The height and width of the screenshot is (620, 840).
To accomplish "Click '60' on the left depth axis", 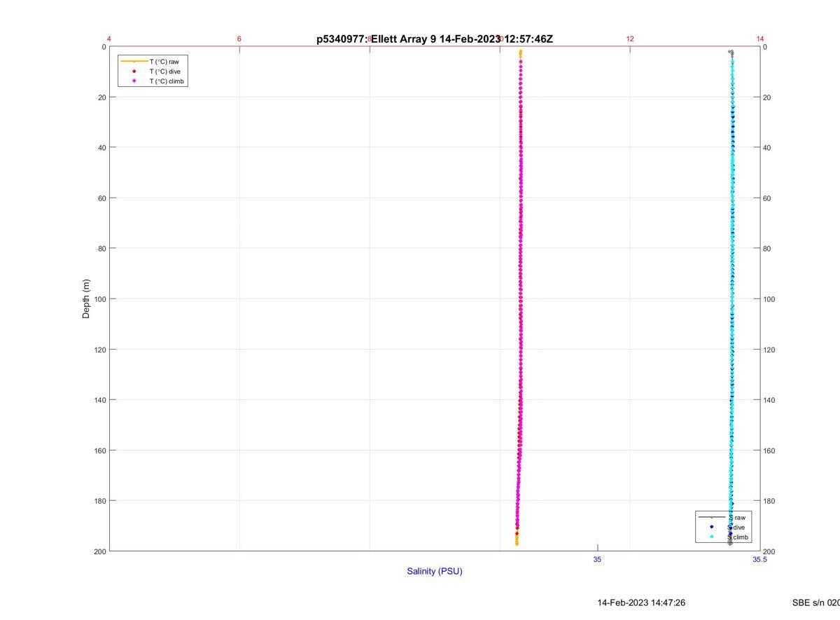I will tap(102, 198).
